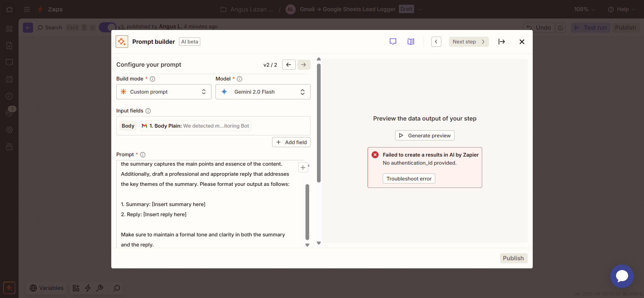Open the 108% zoom dropdown
Image resolution: width=644 pixels, height=298 pixels.
click(x=585, y=9)
